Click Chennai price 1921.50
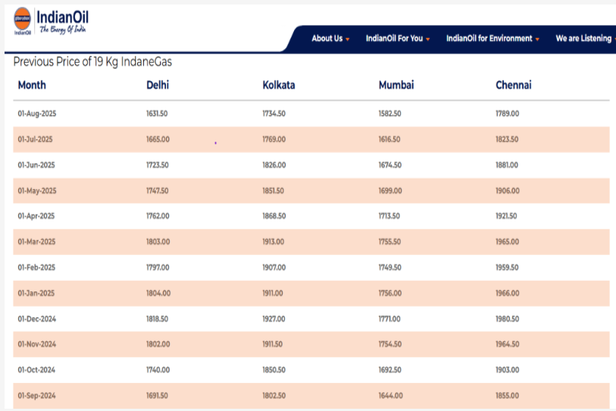The width and height of the screenshot is (616, 411). tap(506, 216)
